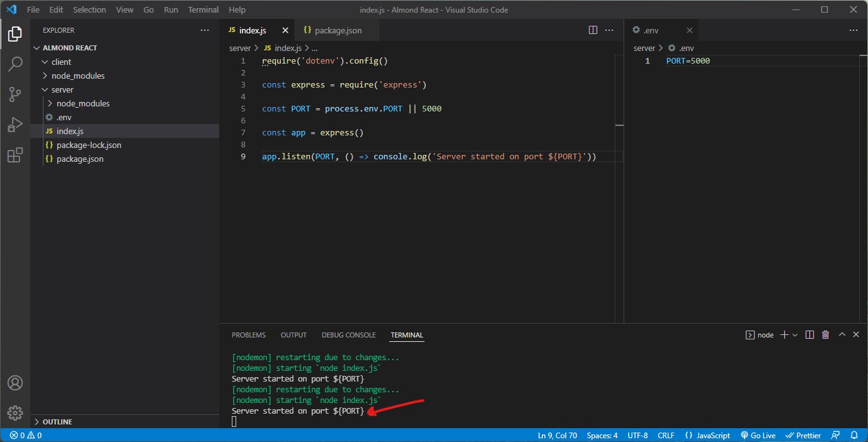Open the Search view in the activity bar
Screen dimensions: 868x442
[15, 64]
